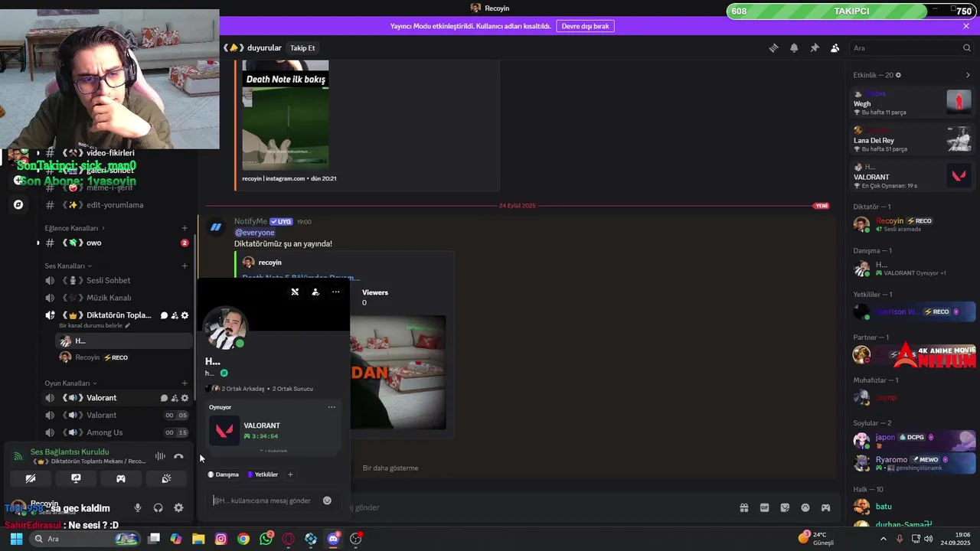Expand the Etkinlik panel arrow

(x=968, y=75)
